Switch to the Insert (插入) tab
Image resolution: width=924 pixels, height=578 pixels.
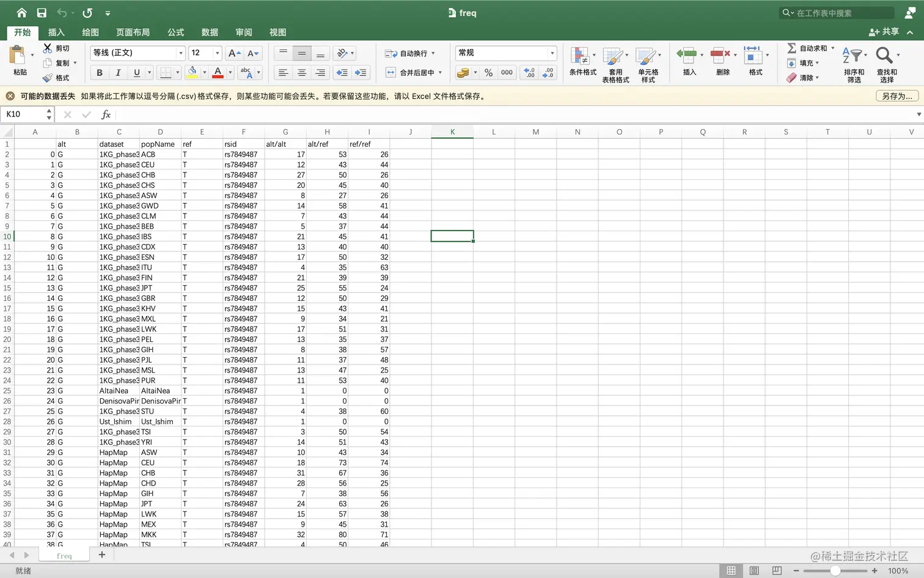(56, 32)
